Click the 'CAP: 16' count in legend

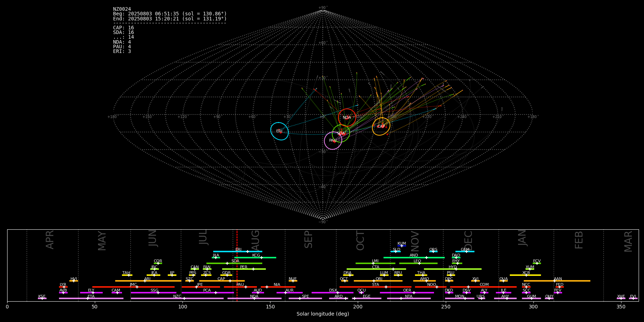[x=123, y=28]
